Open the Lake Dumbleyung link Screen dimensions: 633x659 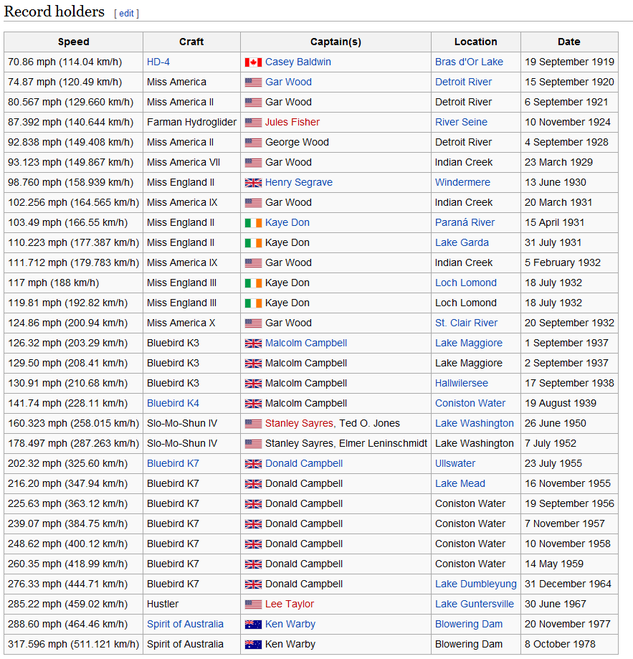click(475, 584)
